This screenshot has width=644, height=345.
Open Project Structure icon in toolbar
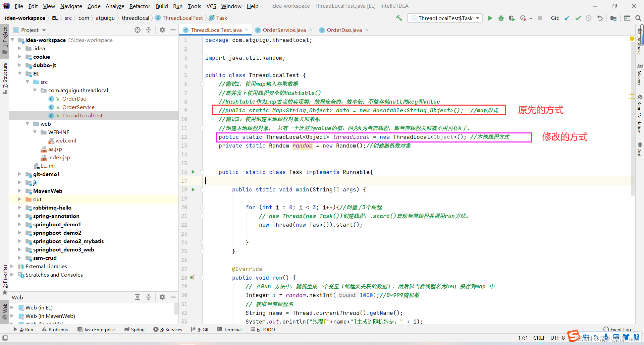pyautogui.click(x=613, y=18)
